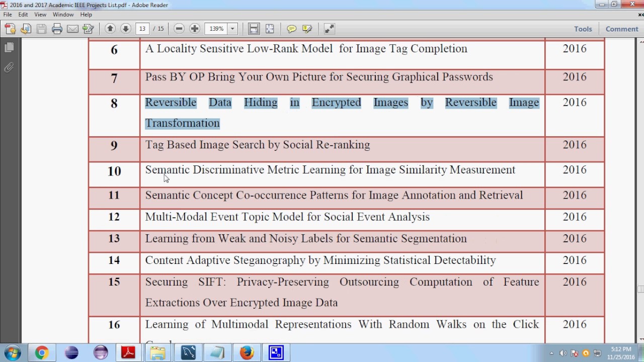This screenshot has width=644, height=362.
Task: Click row number 12 cell
Action: [114, 220]
